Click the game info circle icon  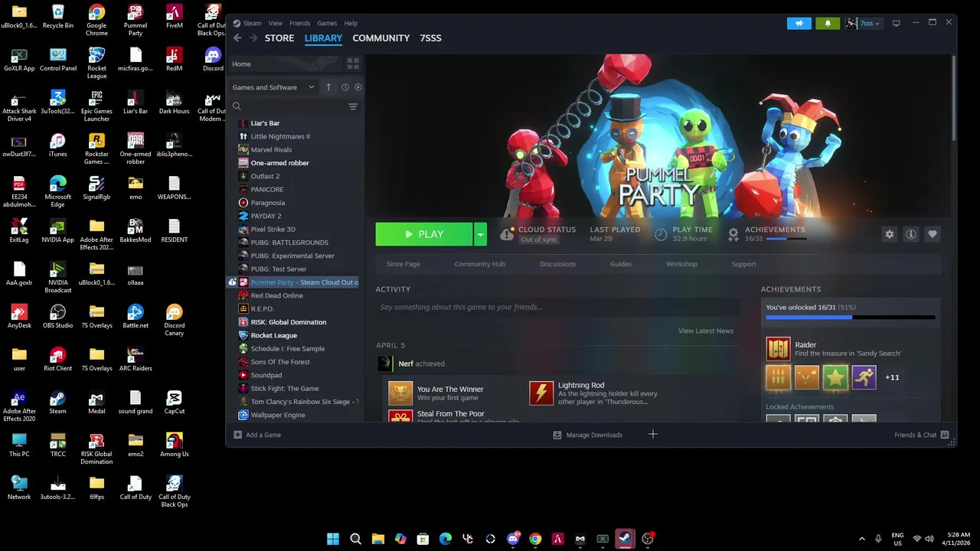(x=911, y=234)
